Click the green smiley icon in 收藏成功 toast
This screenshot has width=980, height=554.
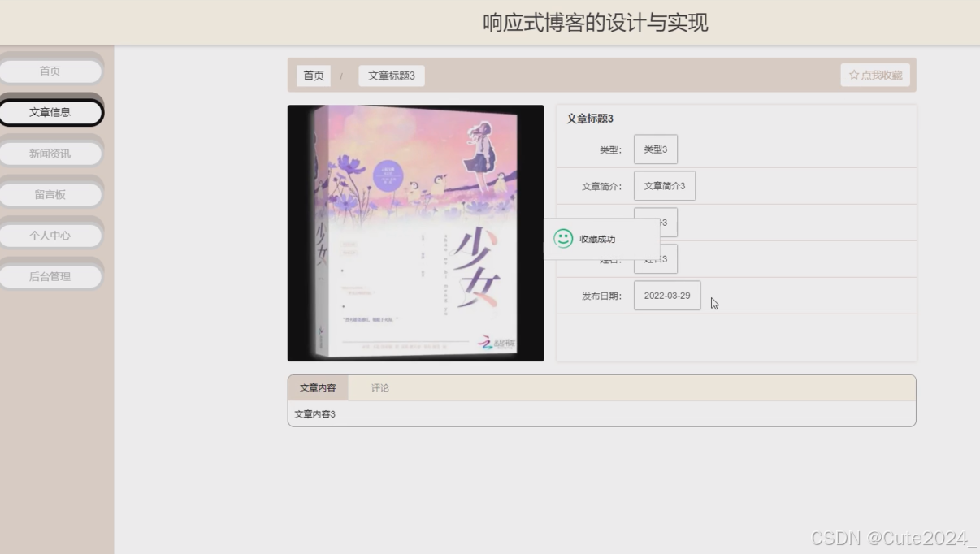563,238
